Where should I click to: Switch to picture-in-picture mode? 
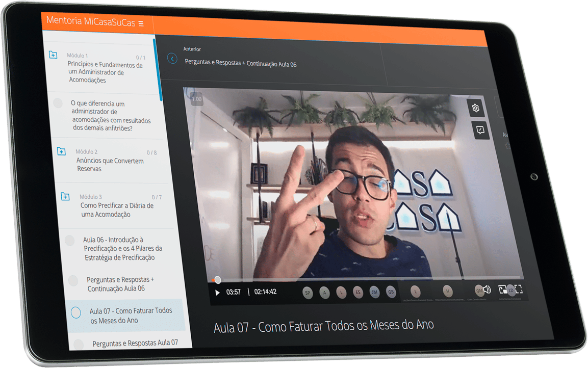502,289
